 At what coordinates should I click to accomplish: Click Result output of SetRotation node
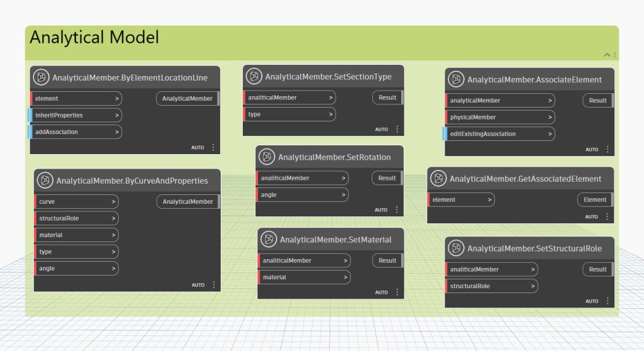(387, 178)
